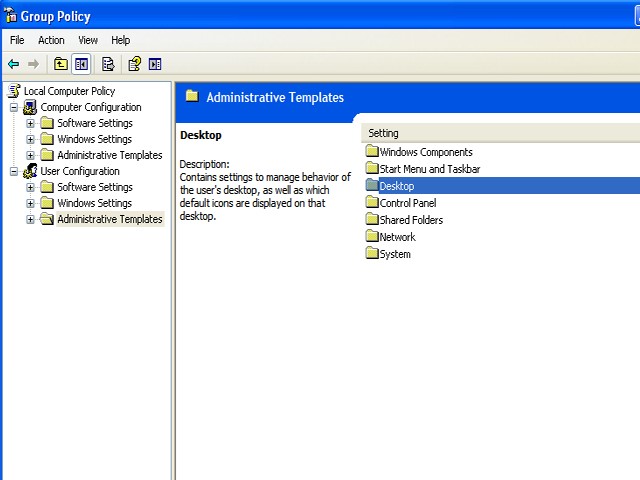Select Local Computer Policy root node

[69, 91]
